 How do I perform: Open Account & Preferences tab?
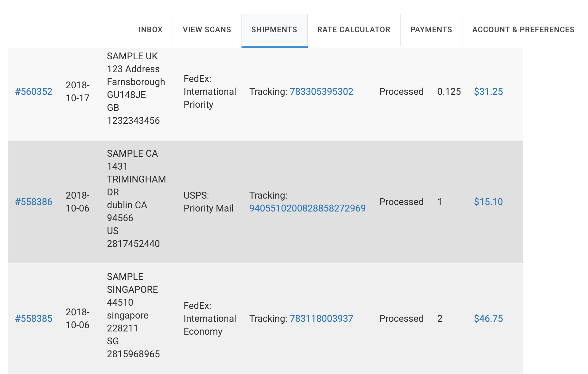tap(523, 30)
